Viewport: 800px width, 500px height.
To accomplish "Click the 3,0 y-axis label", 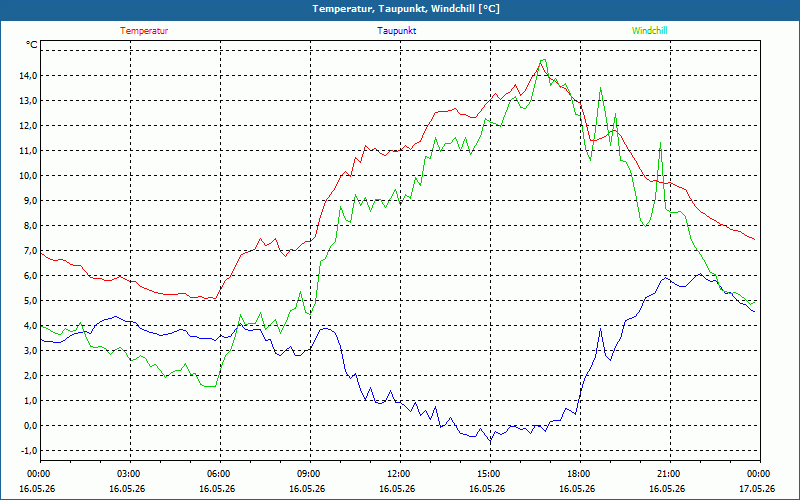I will pyautogui.click(x=30, y=351).
